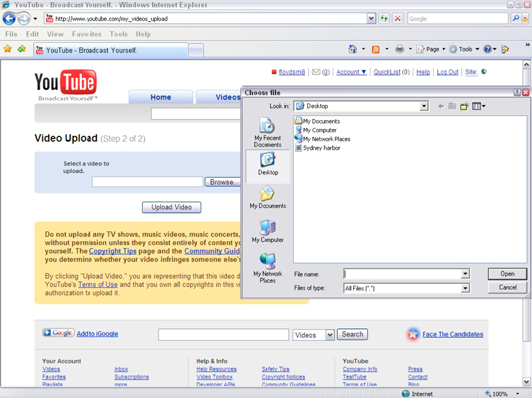
Task: Expand the address bar history dropdown
Action: pos(371,19)
